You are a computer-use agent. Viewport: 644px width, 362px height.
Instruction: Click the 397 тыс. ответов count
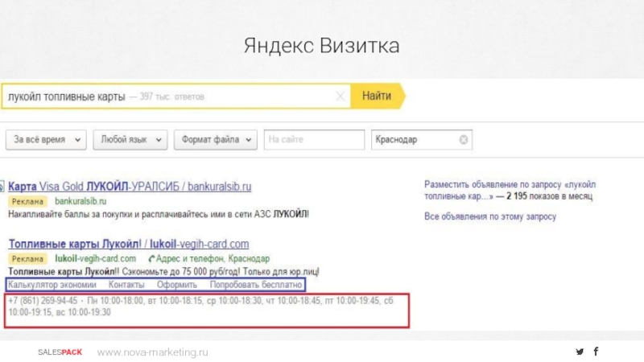point(171,97)
